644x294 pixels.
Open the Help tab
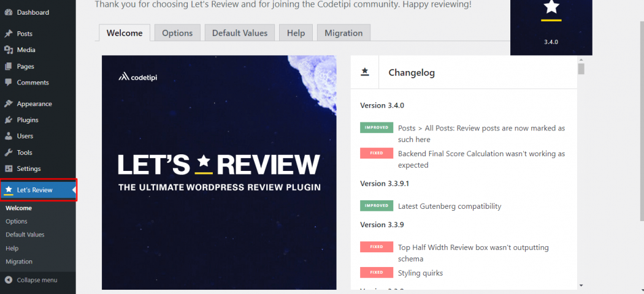[x=296, y=33]
